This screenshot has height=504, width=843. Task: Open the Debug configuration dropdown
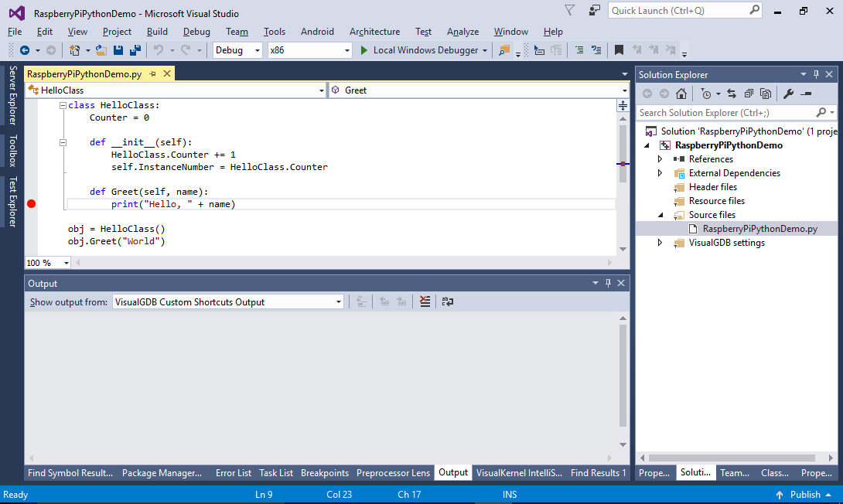[x=258, y=50]
